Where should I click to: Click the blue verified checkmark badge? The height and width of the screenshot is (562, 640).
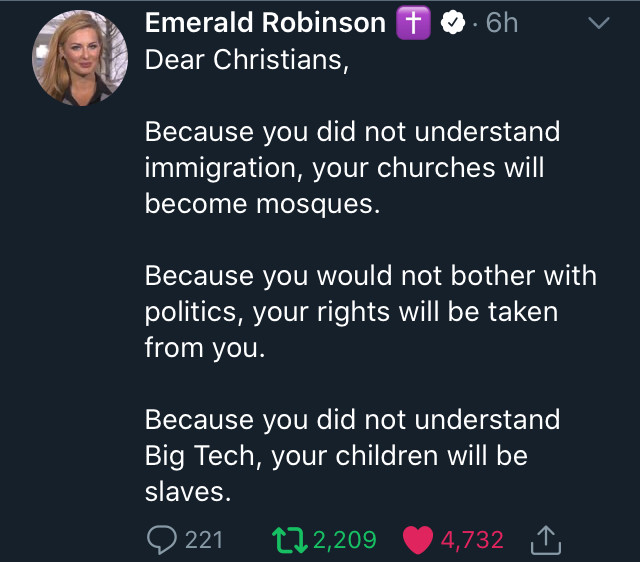[x=453, y=24]
